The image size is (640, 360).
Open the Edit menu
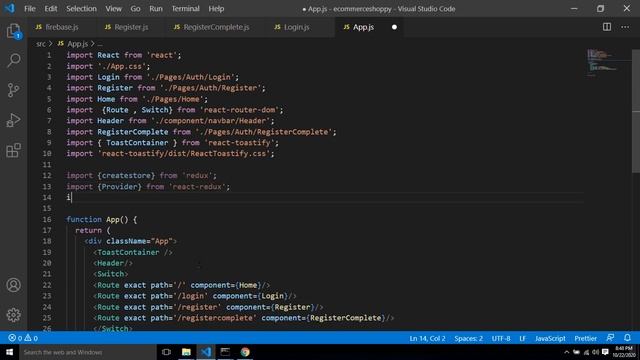coord(51,9)
